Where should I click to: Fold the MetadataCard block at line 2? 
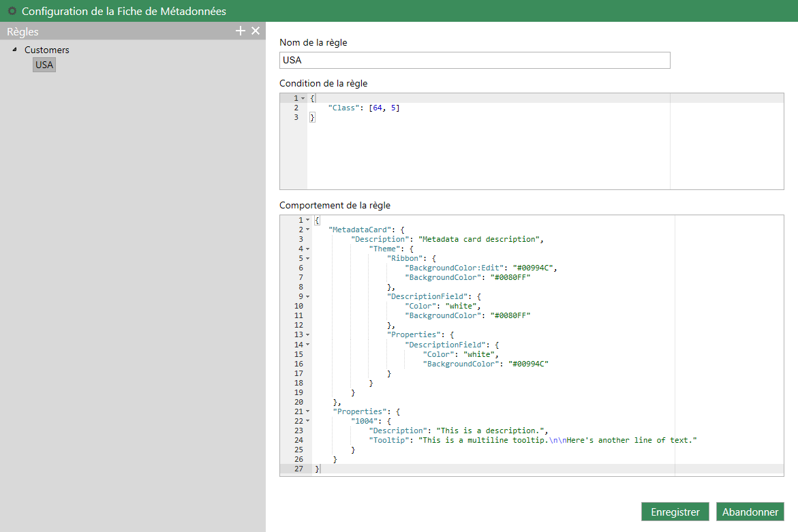coord(307,230)
